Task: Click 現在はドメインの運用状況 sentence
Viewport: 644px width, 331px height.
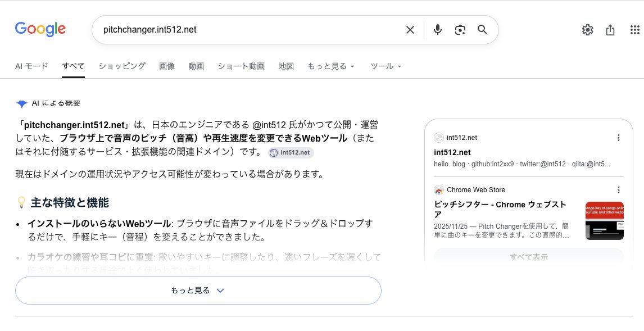Action: point(170,174)
